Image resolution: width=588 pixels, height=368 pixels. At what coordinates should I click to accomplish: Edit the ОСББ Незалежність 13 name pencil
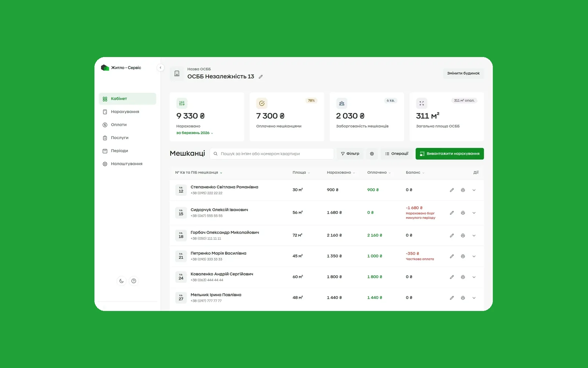pos(261,77)
